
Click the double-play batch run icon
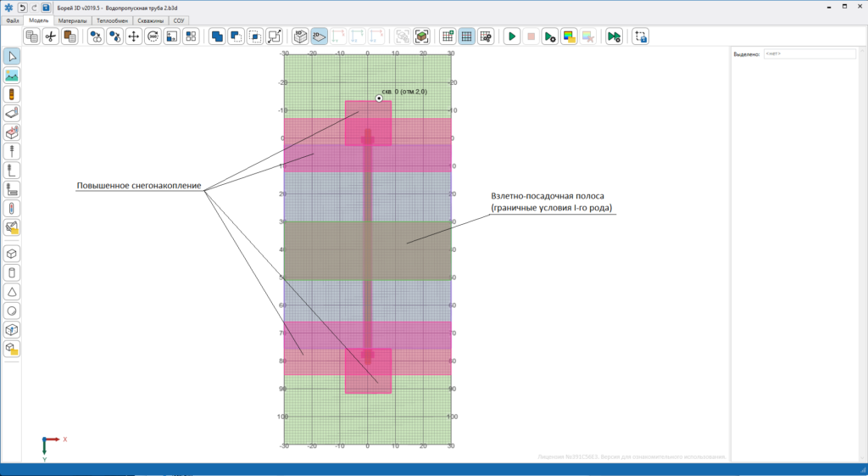tap(614, 36)
